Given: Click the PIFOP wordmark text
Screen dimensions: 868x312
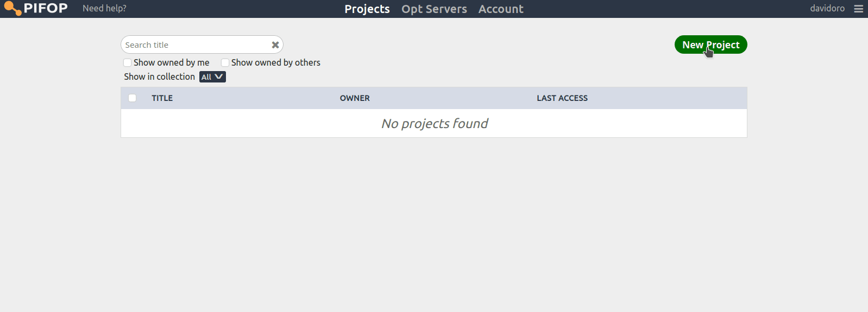Looking at the screenshot, I should [46, 8].
